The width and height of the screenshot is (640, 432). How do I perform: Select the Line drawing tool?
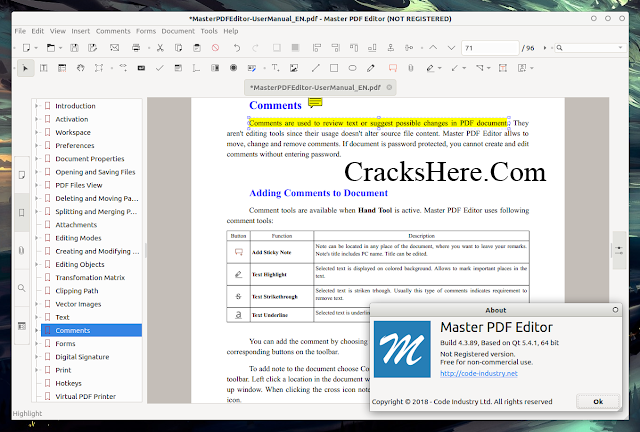[x=316, y=68]
